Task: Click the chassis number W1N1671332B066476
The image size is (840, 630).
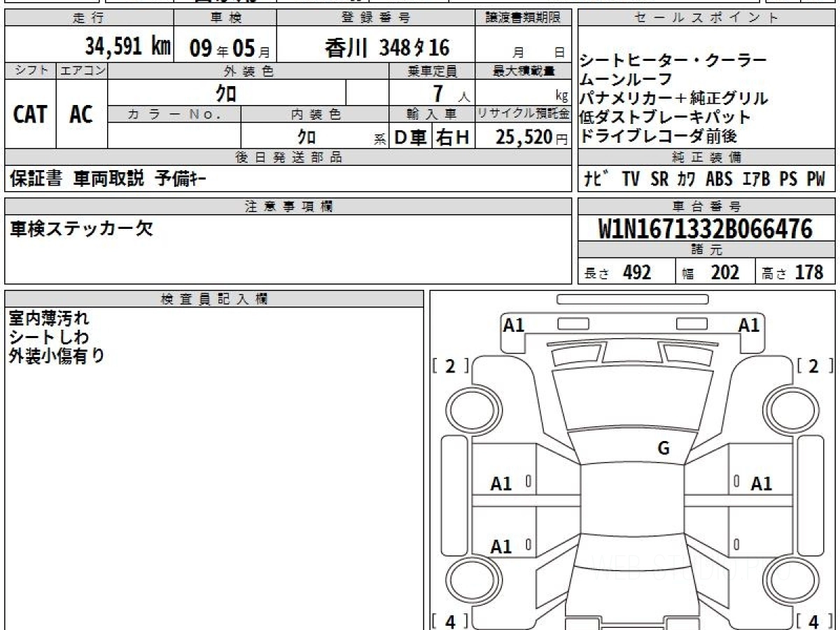Action: [x=706, y=228]
